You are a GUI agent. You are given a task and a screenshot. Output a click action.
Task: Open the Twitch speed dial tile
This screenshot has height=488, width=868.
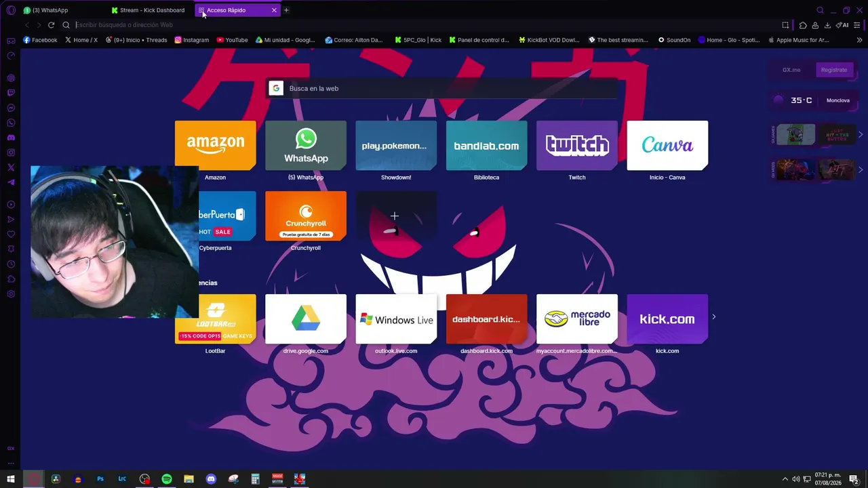pyautogui.click(x=577, y=145)
